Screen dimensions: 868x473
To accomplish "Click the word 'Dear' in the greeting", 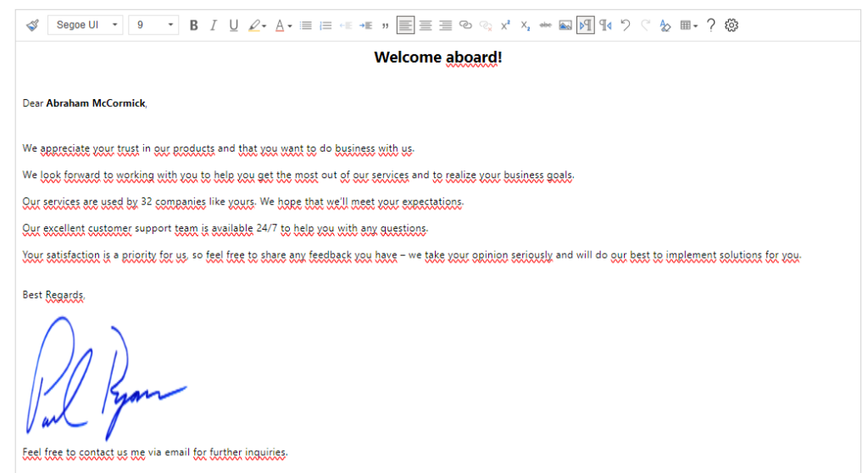I will pyautogui.click(x=33, y=103).
